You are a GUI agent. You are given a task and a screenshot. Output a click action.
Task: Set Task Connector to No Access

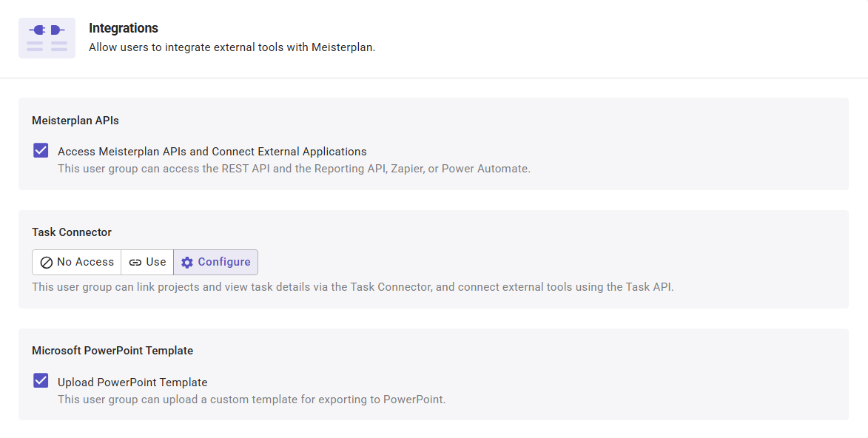77,262
